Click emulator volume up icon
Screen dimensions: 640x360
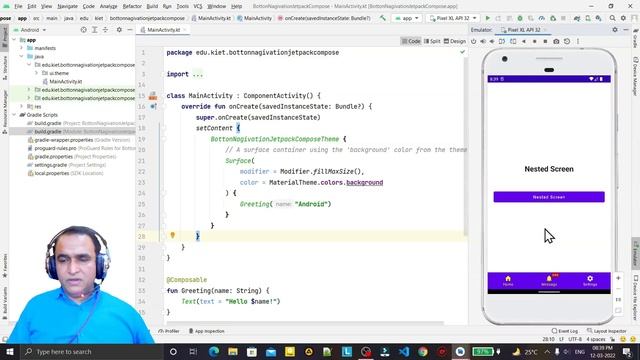483,41
